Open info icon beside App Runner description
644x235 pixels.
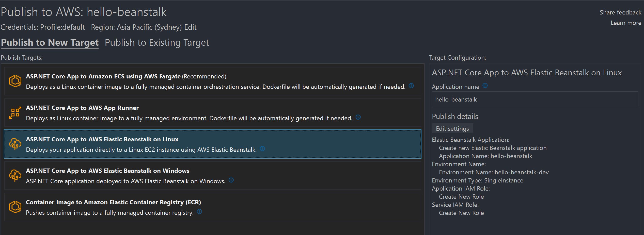point(358,117)
